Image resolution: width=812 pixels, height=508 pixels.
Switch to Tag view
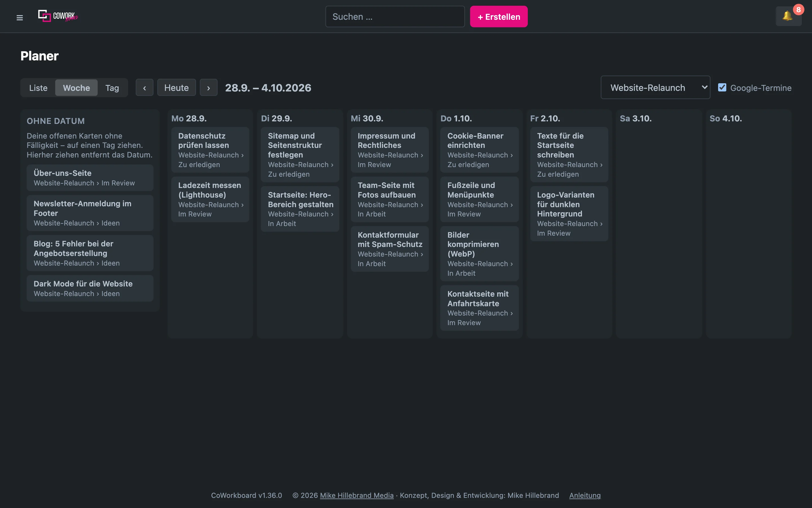[112, 88]
